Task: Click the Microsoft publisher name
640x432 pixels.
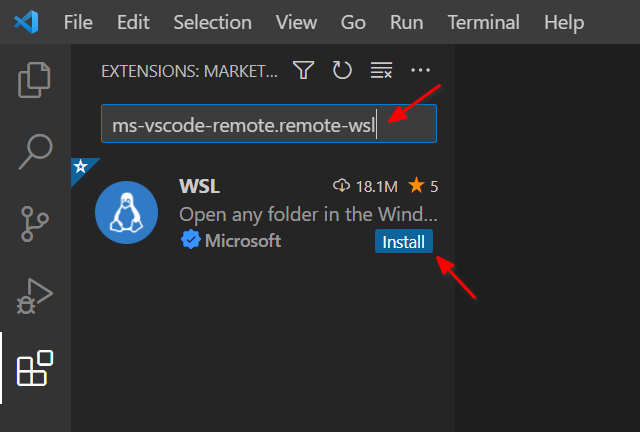Action: tap(243, 241)
